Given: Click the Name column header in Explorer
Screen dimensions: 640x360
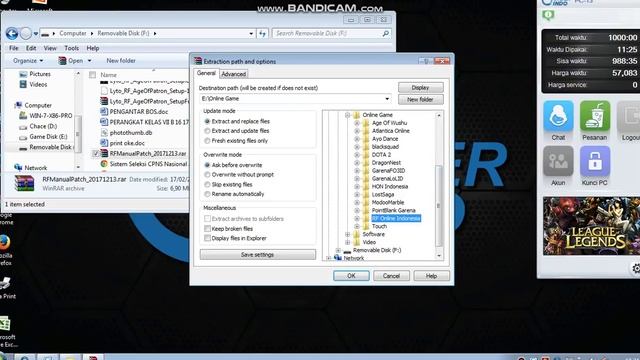Looking at the screenshot, I should pos(109,75).
